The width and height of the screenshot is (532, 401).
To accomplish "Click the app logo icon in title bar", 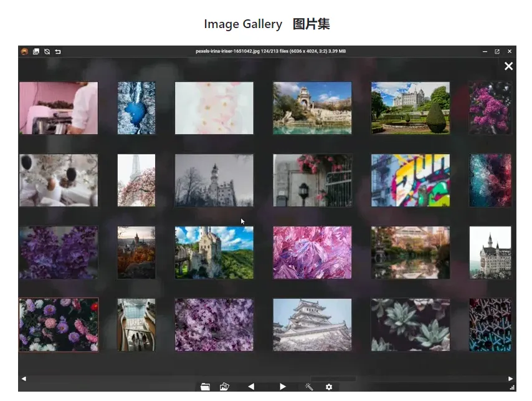I will pyautogui.click(x=24, y=51).
